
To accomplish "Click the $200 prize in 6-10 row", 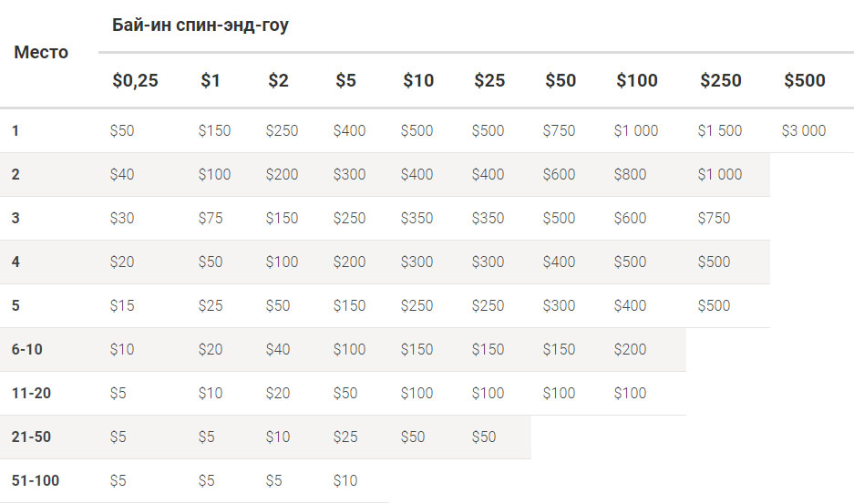I will (630, 349).
